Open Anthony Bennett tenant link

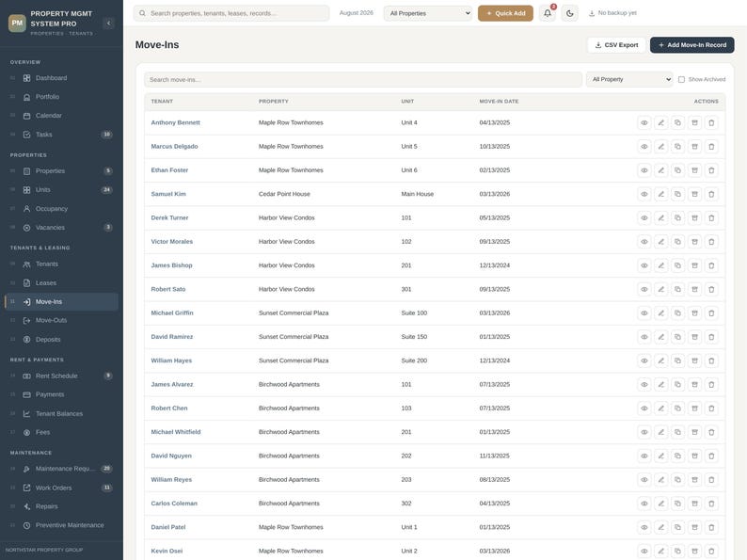click(x=175, y=123)
